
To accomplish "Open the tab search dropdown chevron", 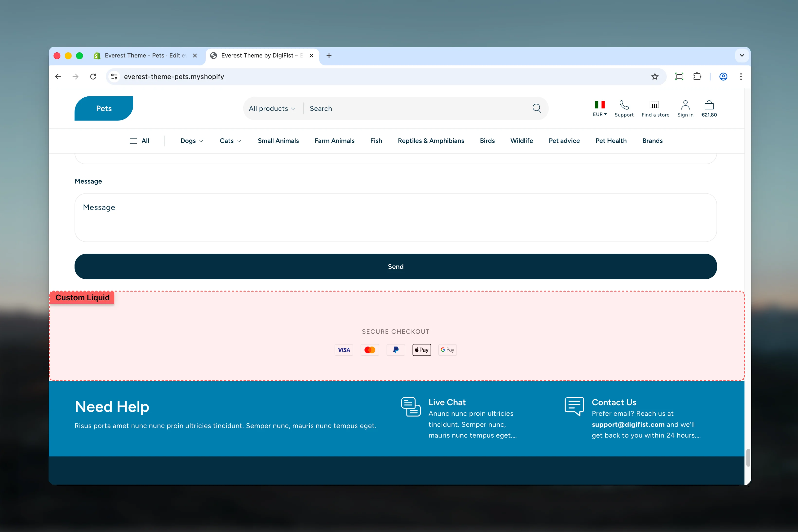I will click(742, 56).
